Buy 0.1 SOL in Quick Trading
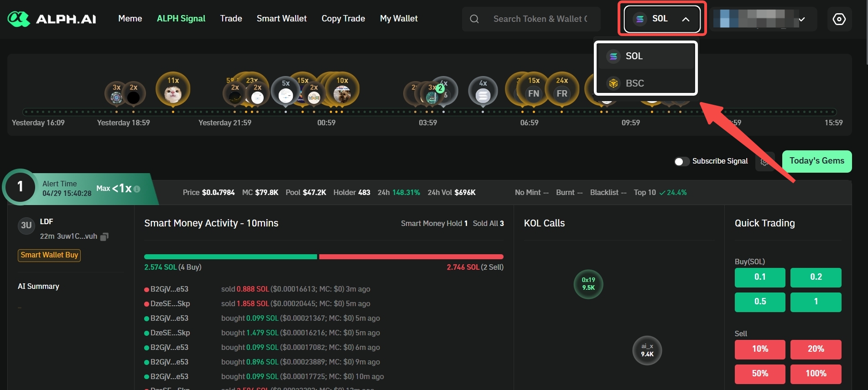Viewport: 868px width, 390px height. coord(760,277)
